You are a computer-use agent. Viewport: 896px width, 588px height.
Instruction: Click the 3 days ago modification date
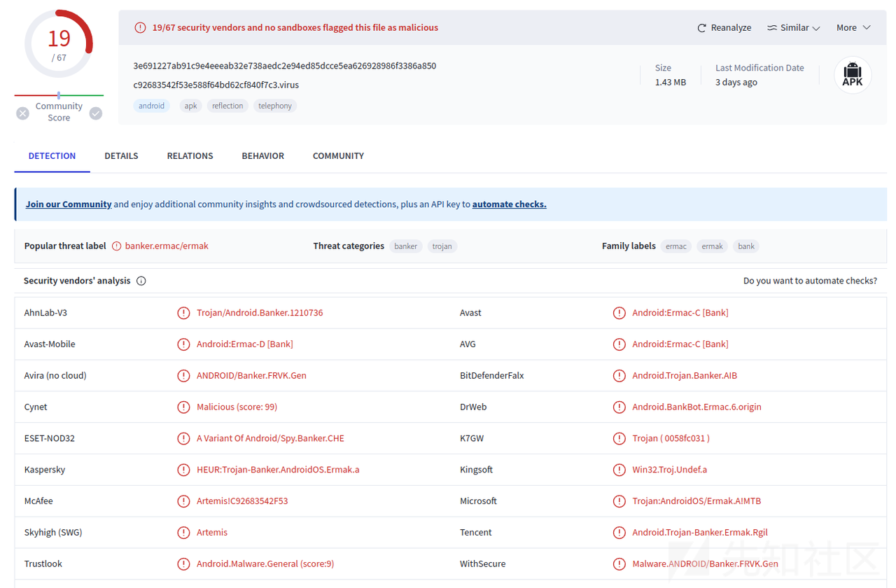tap(736, 82)
